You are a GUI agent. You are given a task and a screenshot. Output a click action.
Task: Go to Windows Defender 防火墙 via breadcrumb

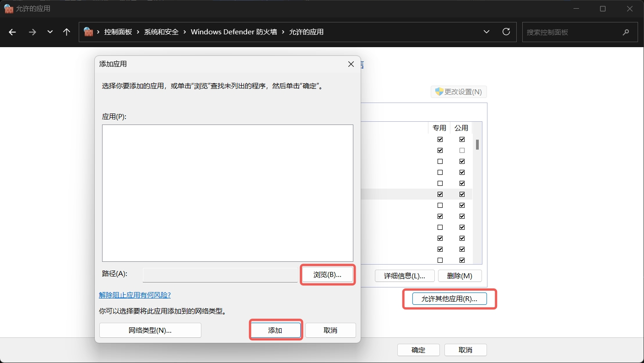point(234,32)
